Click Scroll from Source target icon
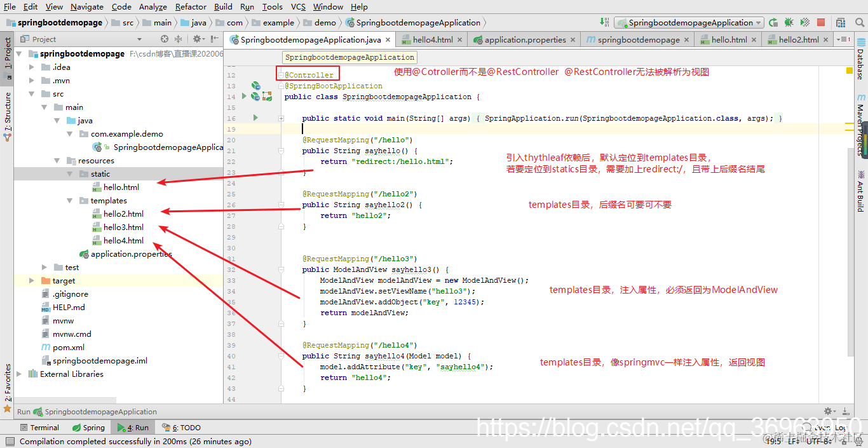 click(164, 39)
